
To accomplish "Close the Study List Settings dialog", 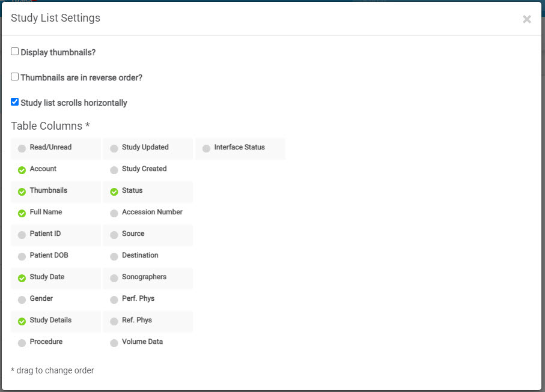I will coord(527,19).
